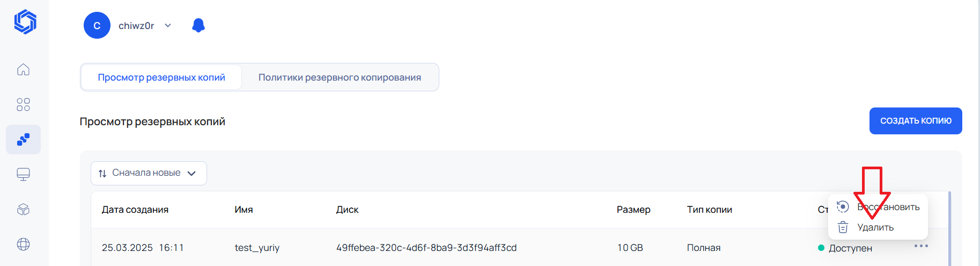Image resolution: width=980 pixels, height=266 pixels.
Task: Click the sort arrows icon
Action: [x=102, y=173]
